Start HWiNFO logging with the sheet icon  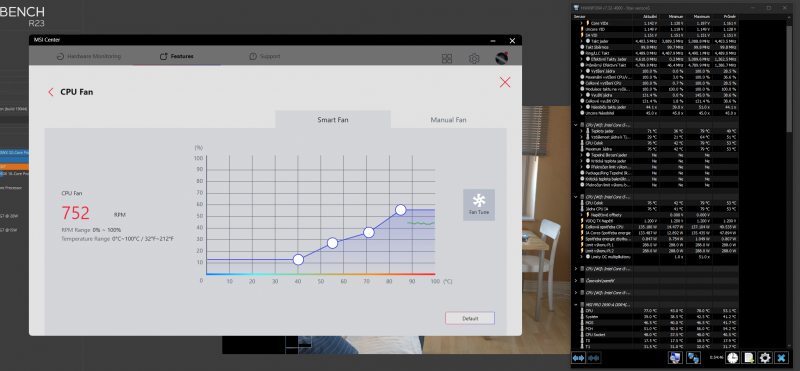point(748,358)
